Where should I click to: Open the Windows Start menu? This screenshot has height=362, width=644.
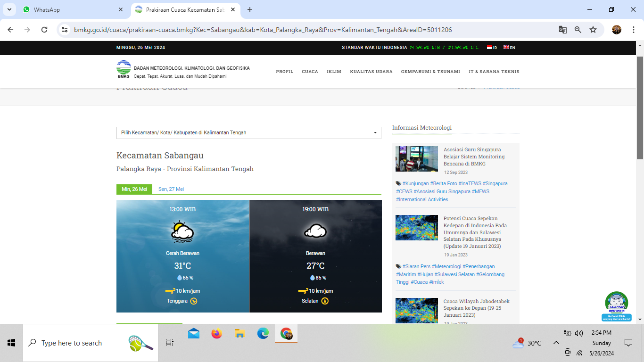click(x=11, y=343)
